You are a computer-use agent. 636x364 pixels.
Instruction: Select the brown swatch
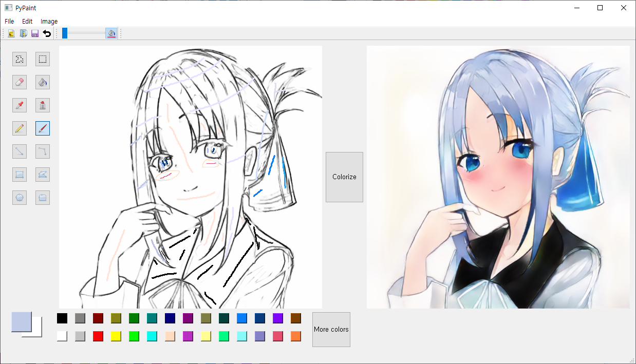[296, 318]
